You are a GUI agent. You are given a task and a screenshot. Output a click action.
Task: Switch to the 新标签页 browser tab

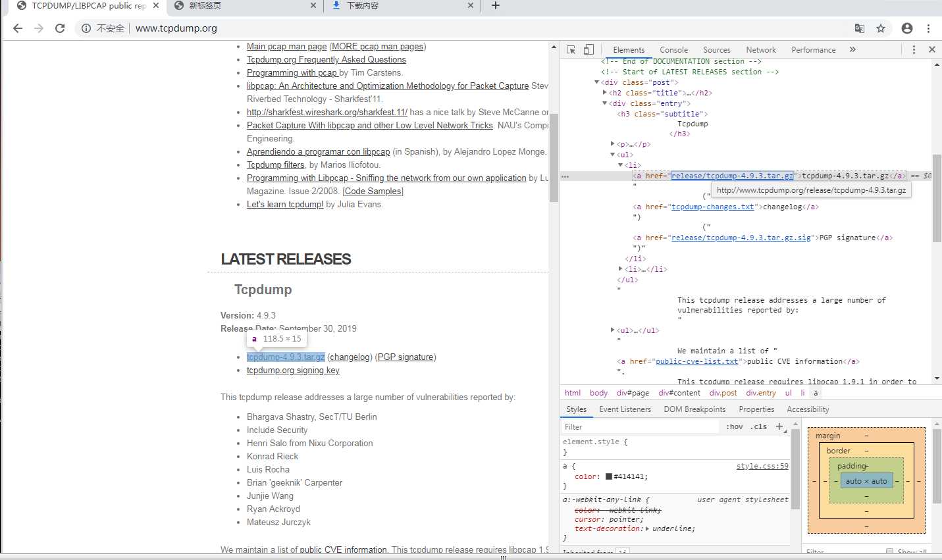(245, 5)
